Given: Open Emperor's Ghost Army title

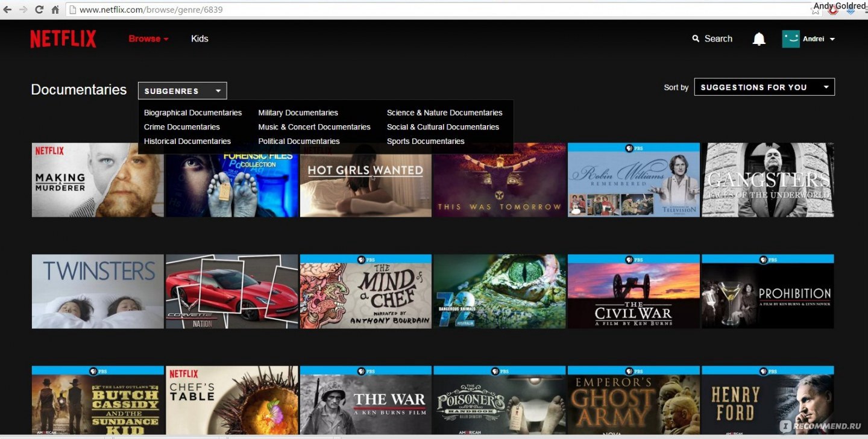Looking at the screenshot, I should point(634,400).
